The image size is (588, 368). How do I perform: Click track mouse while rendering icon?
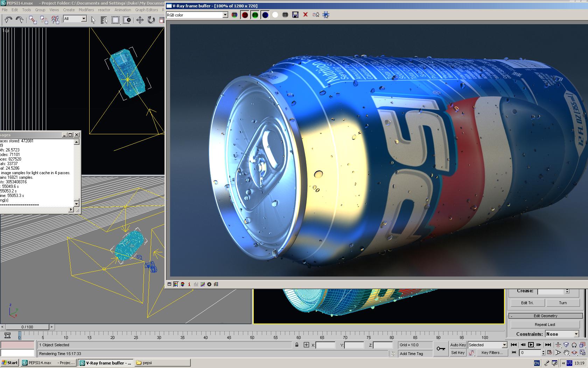pyautogui.click(x=326, y=15)
